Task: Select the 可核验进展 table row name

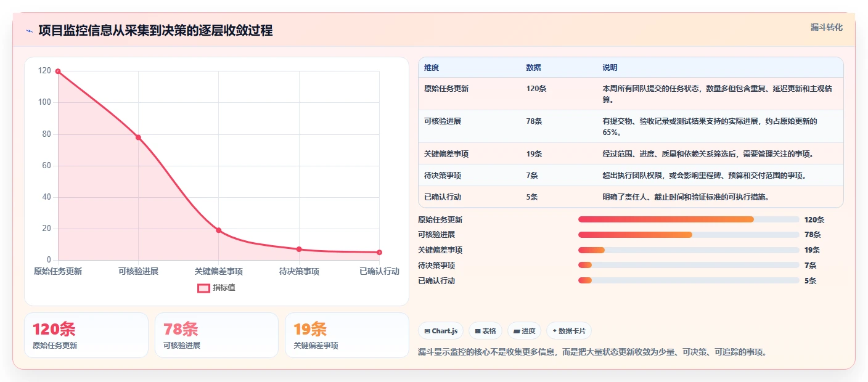Action: click(x=443, y=121)
